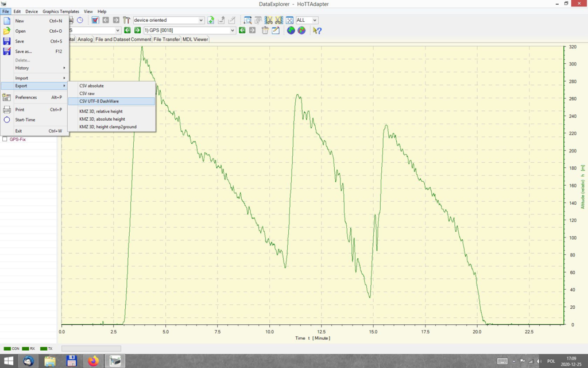Open the File Transfer tab
The height and width of the screenshot is (368, 588).
click(x=167, y=40)
